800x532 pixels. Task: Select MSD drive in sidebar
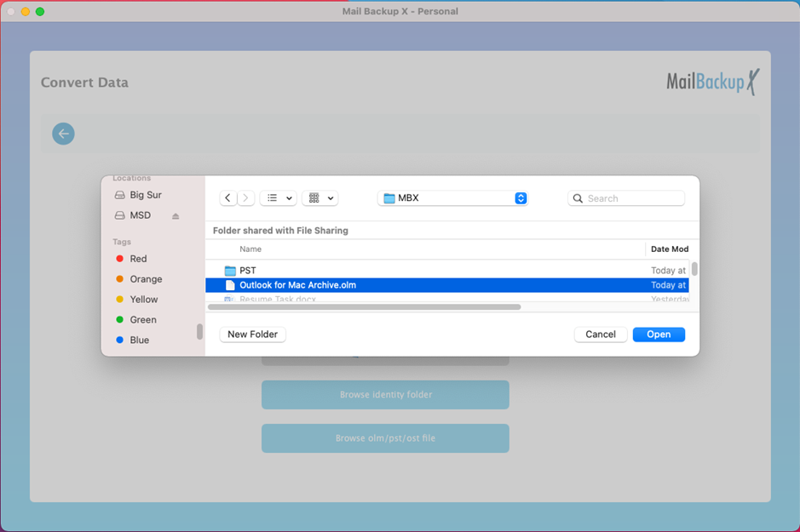point(141,215)
